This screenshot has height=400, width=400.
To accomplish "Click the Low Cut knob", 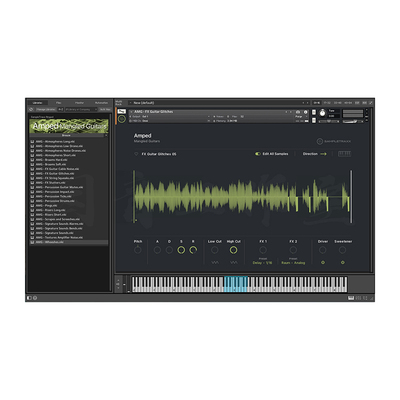I will point(215,250).
